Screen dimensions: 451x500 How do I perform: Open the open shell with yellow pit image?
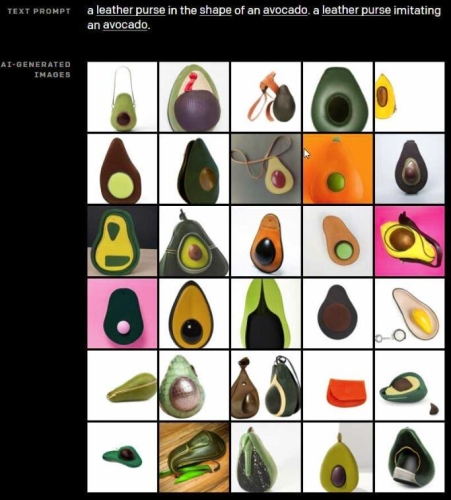click(x=410, y=313)
